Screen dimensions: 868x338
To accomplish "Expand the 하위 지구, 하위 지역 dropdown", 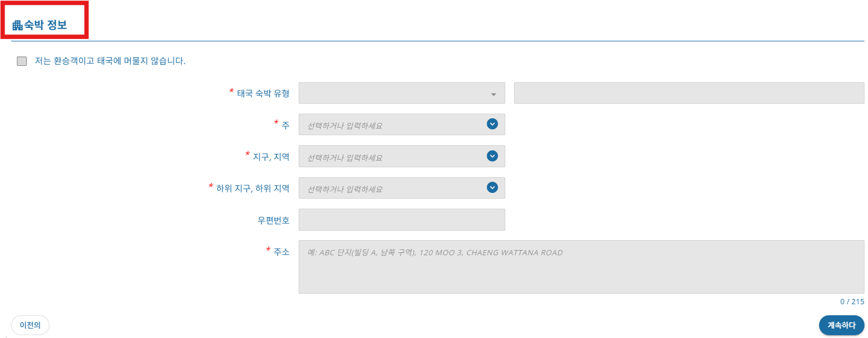I will (x=402, y=188).
